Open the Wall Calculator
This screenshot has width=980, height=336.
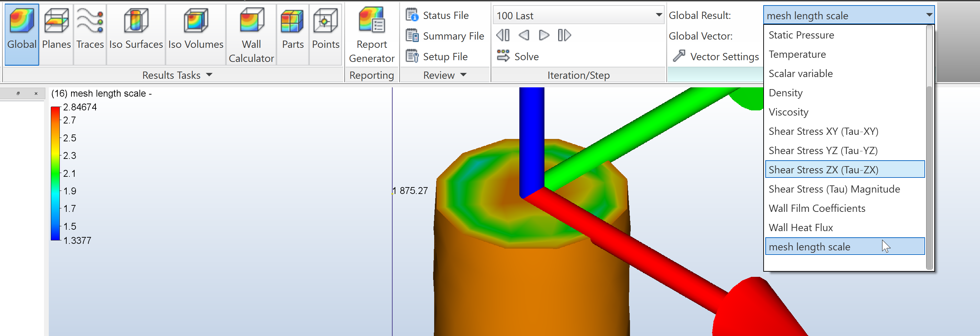251,34
